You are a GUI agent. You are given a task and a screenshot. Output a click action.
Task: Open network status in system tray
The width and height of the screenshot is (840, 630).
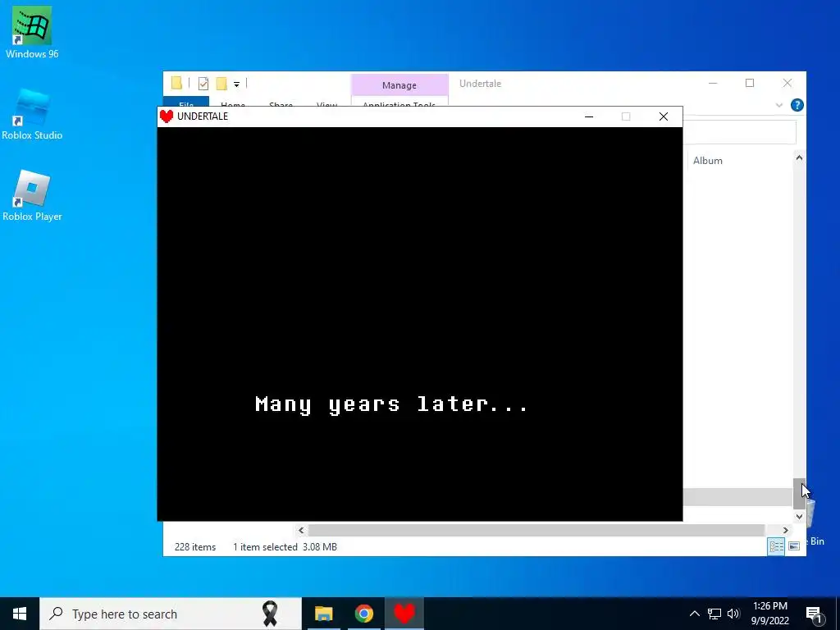coord(714,614)
